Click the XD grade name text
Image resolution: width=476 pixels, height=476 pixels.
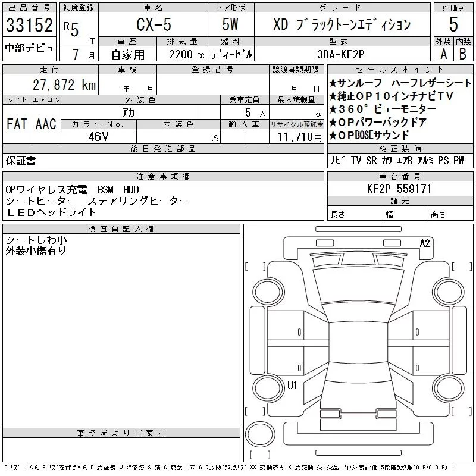tap(342, 24)
